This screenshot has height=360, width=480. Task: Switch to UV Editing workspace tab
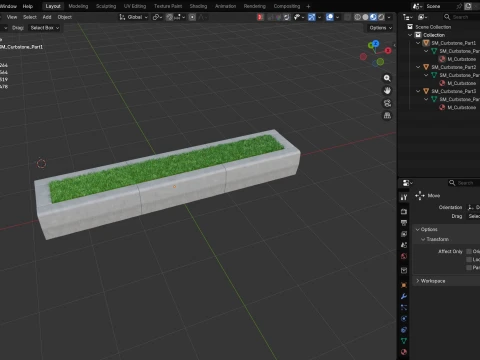[x=135, y=6]
